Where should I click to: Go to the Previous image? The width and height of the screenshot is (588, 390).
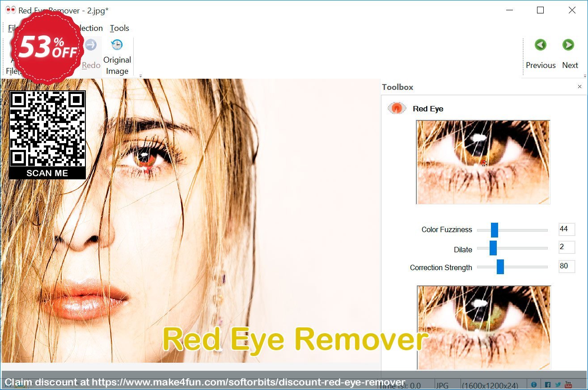(541, 54)
